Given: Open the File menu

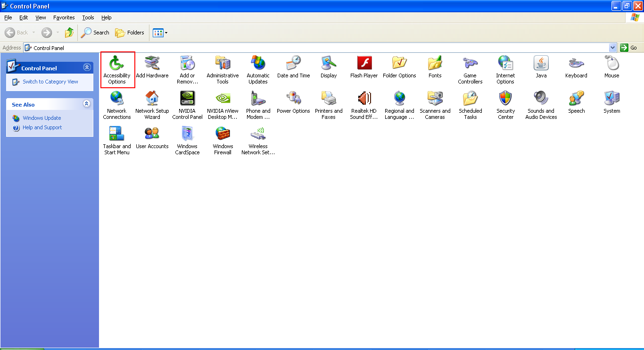Looking at the screenshot, I should pos(8,17).
